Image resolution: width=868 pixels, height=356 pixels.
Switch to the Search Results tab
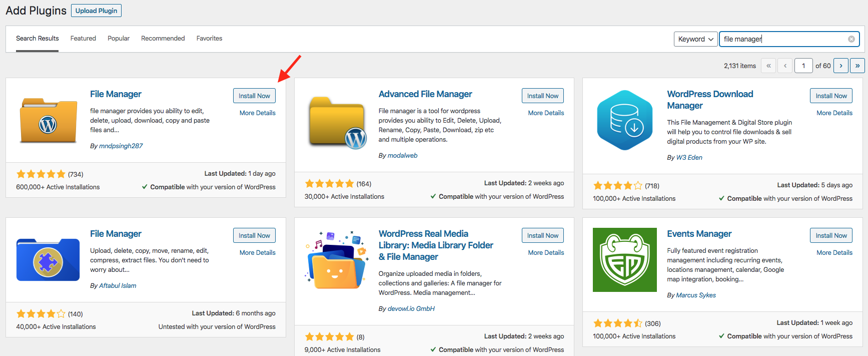click(38, 39)
